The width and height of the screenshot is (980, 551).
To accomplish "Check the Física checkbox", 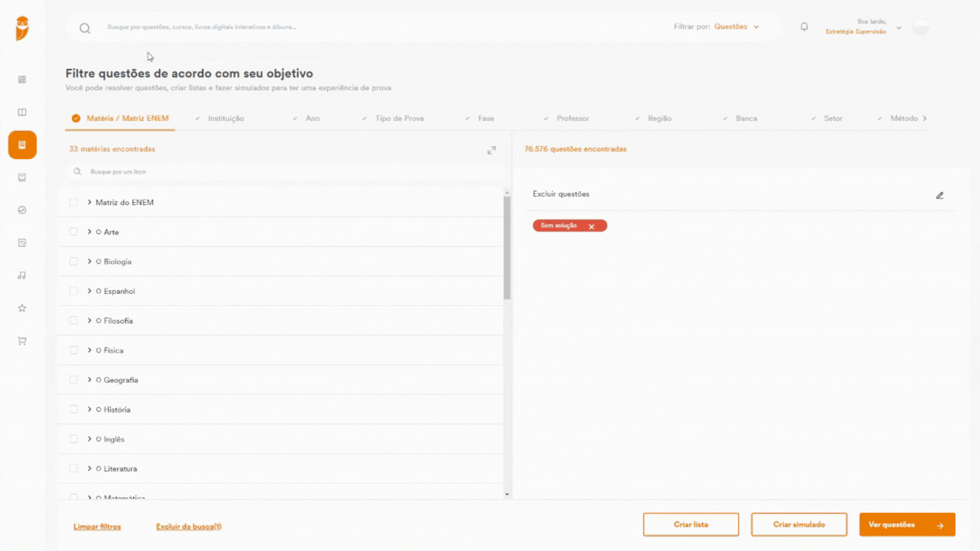I will [73, 350].
